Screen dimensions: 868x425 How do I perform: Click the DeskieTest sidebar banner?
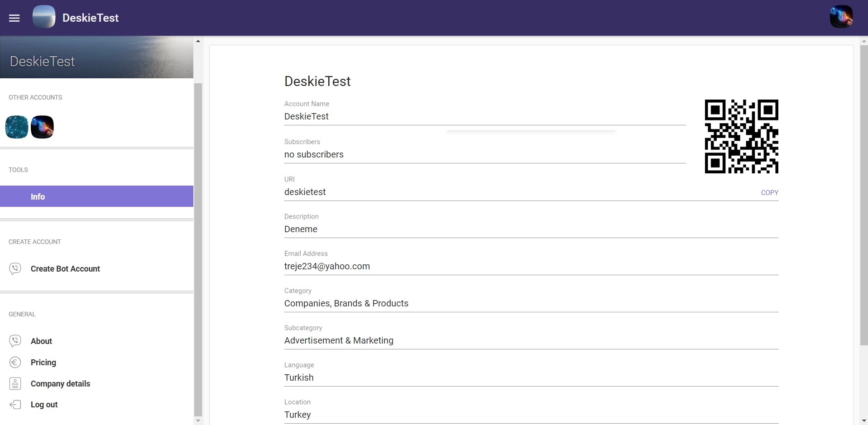(96, 57)
